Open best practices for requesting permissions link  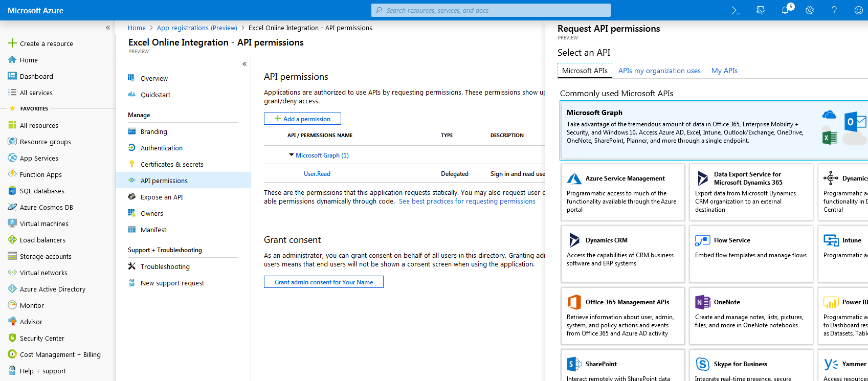[x=467, y=201]
